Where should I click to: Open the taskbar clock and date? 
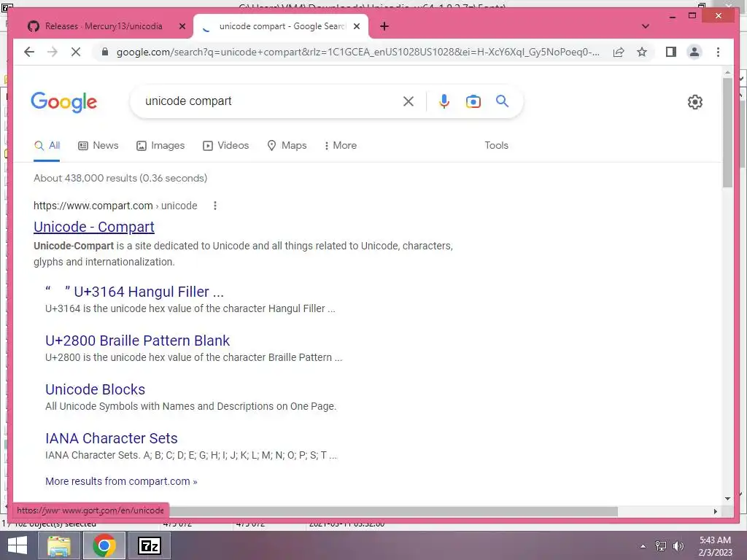[715, 546]
